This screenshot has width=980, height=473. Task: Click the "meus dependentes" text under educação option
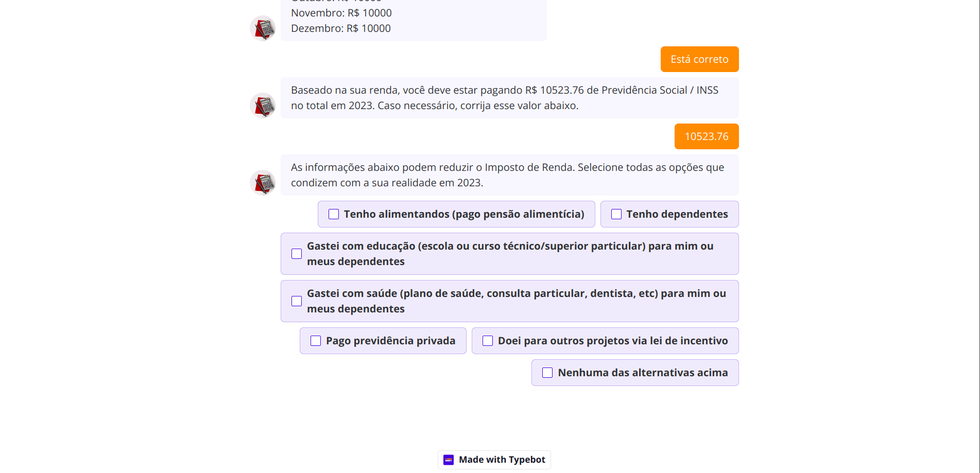coord(356,261)
